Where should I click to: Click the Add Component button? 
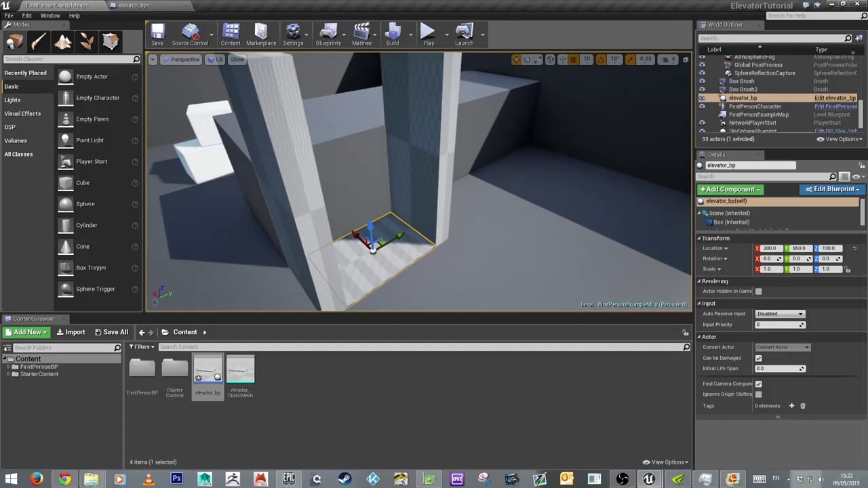(x=730, y=189)
